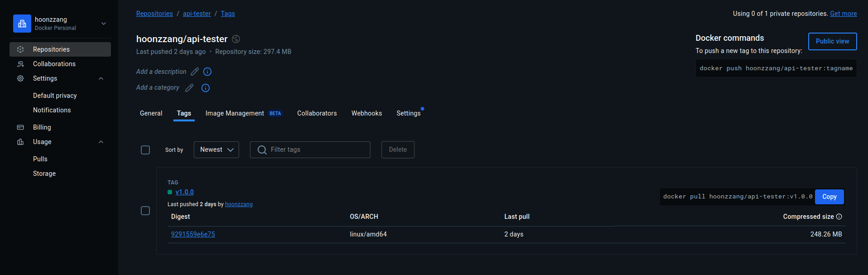Click the Get more link
Viewport: 868px width, 275px height.
(x=843, y=14)
